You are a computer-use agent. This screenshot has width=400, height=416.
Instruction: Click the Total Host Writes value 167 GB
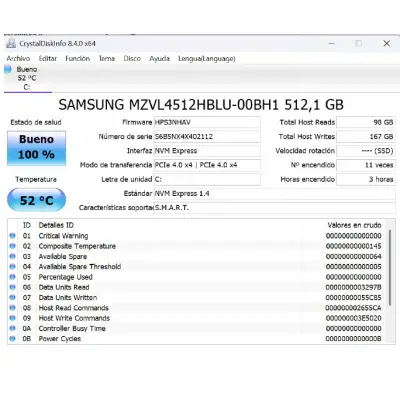pyautogui.click(x=366, y=137)
